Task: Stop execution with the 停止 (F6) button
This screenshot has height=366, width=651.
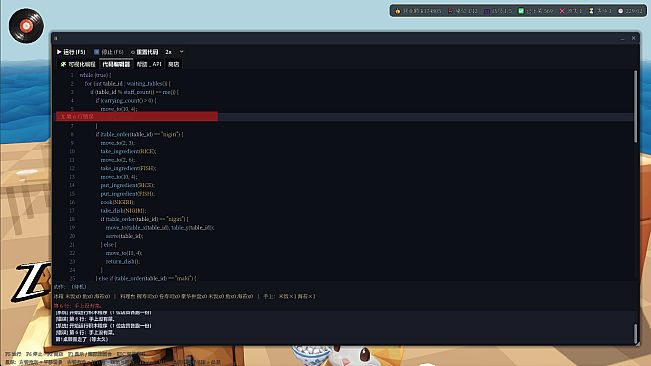Action: click(108, 52)
